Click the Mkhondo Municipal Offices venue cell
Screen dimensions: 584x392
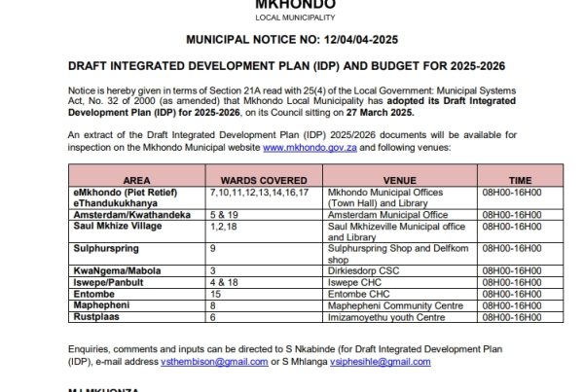coord(400,197)
